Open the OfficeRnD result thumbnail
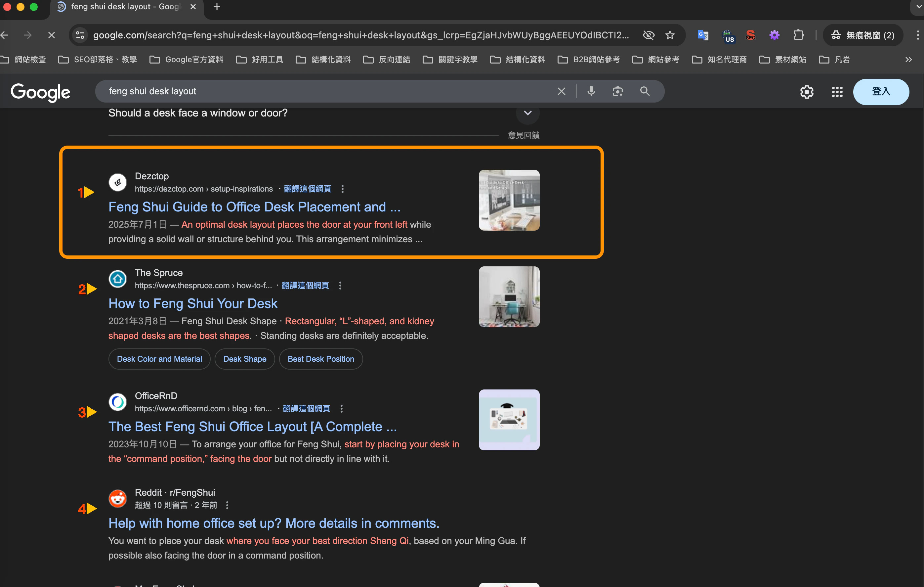Screen dimensions: 924x587 509,420
